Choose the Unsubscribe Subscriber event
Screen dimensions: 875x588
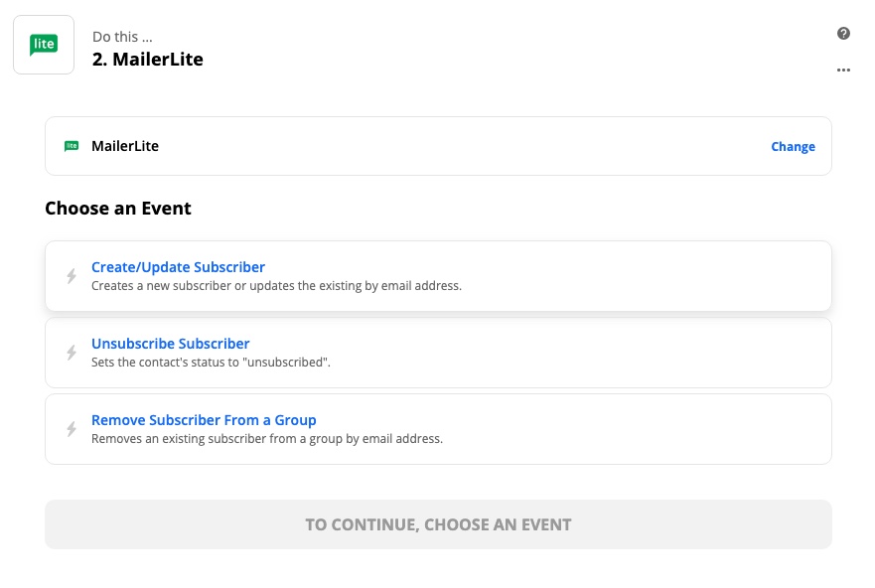[170, 344]
